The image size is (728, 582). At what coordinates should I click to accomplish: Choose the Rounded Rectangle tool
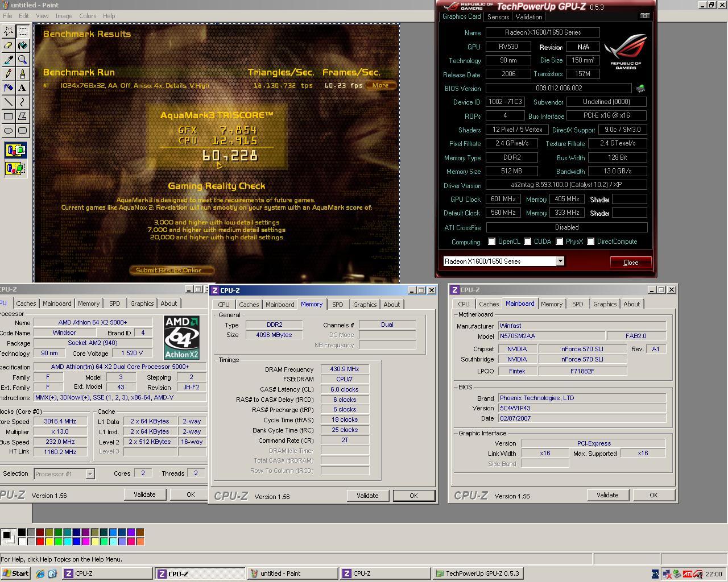pos(23,131)
